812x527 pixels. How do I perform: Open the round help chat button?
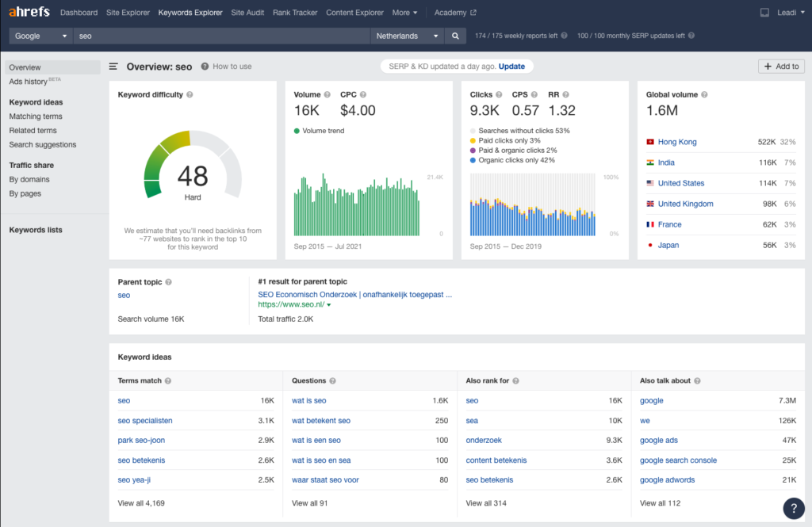coord(793,508)
